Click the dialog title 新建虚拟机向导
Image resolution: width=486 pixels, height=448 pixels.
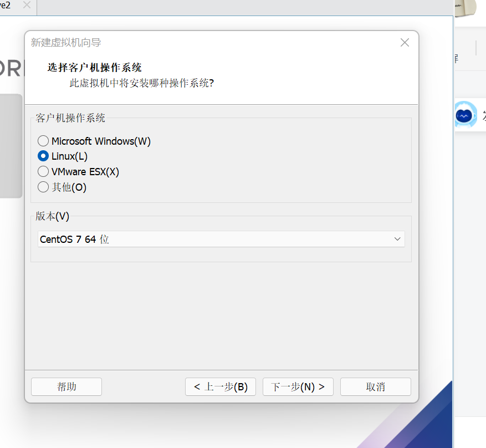tap(66, 42)
